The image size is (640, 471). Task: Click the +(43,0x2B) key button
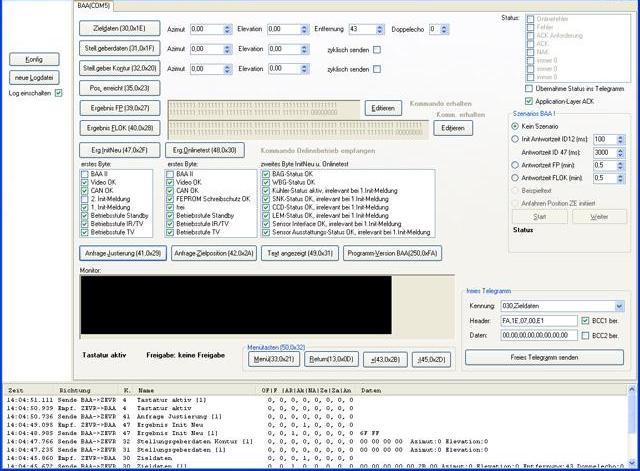(x=385, y=360)
